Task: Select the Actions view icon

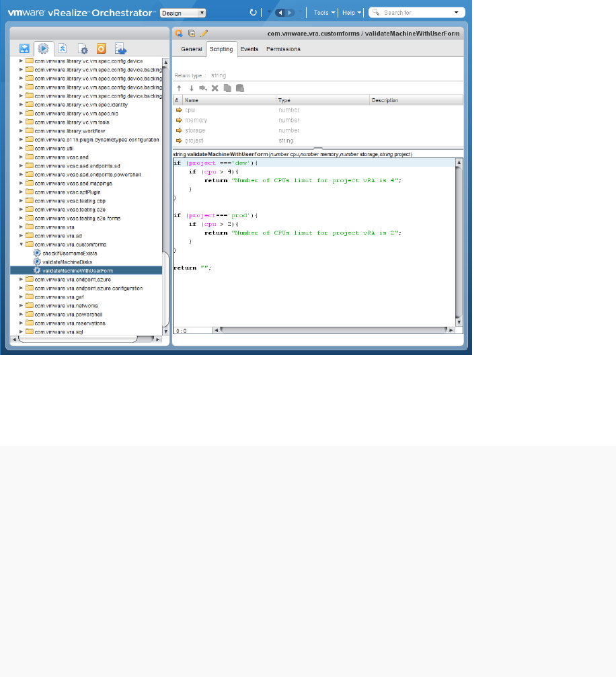Action: tap(43, 48)
